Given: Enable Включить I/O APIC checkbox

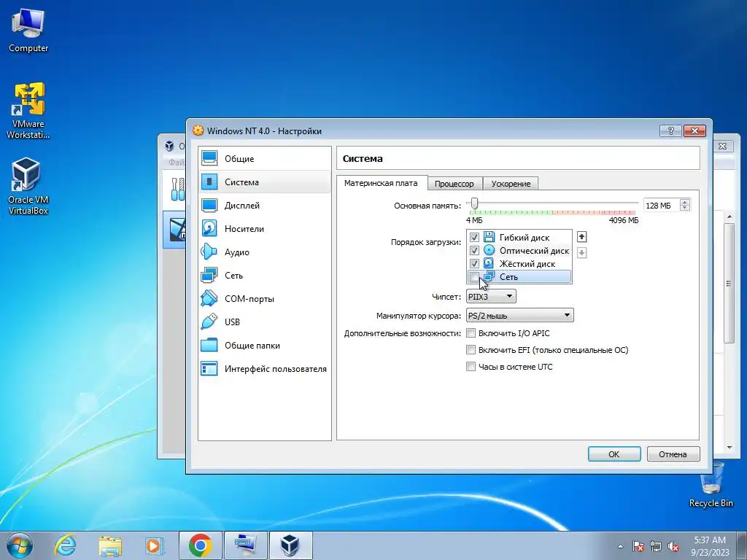Looking at the screenshot, I should (x=471, y=332).
